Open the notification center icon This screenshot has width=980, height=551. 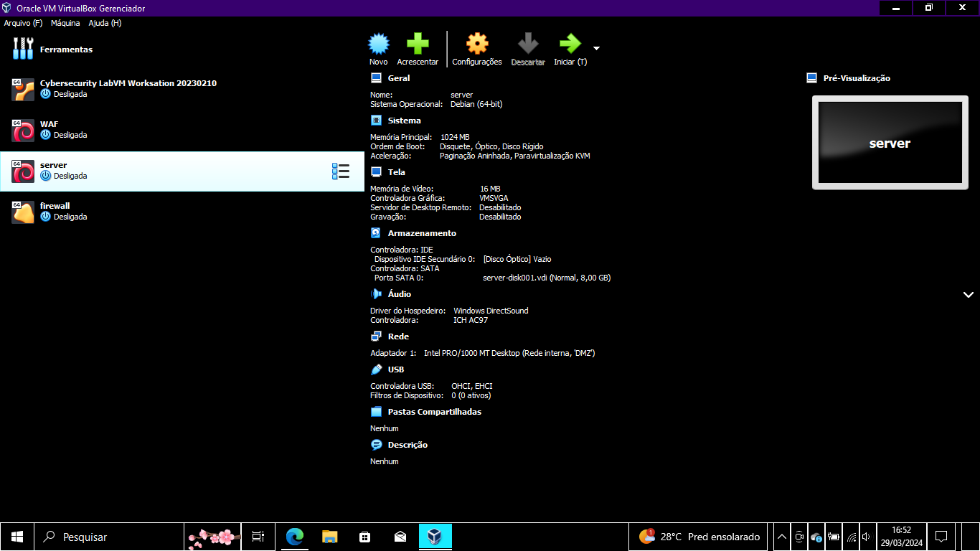941,537
